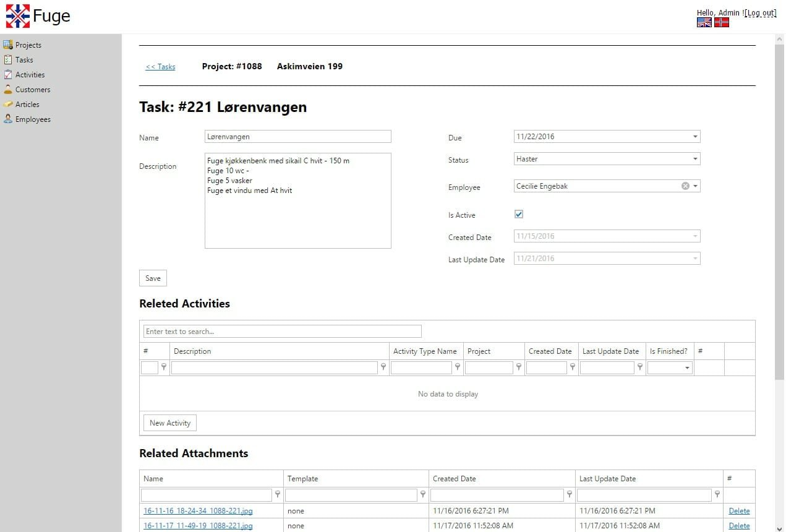Click the New Activity button
Viewport: 786px width, 532px height.
coord(170,423)
